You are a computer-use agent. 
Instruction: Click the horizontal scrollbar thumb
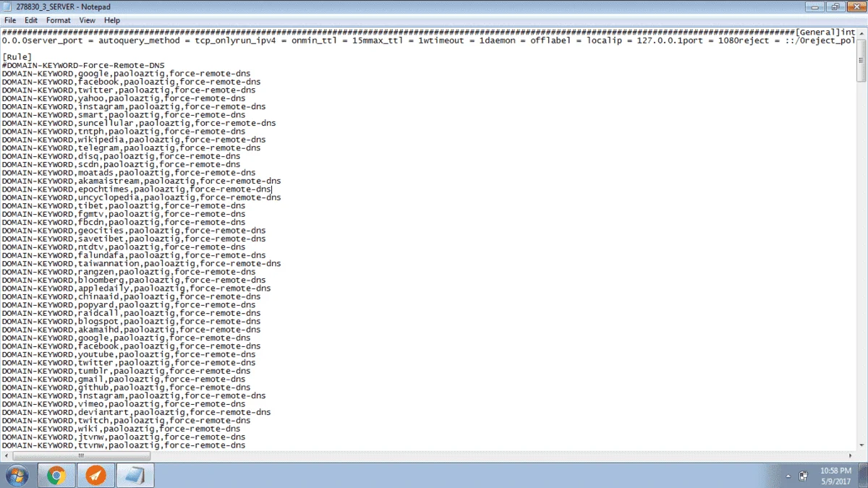(81, 456)
